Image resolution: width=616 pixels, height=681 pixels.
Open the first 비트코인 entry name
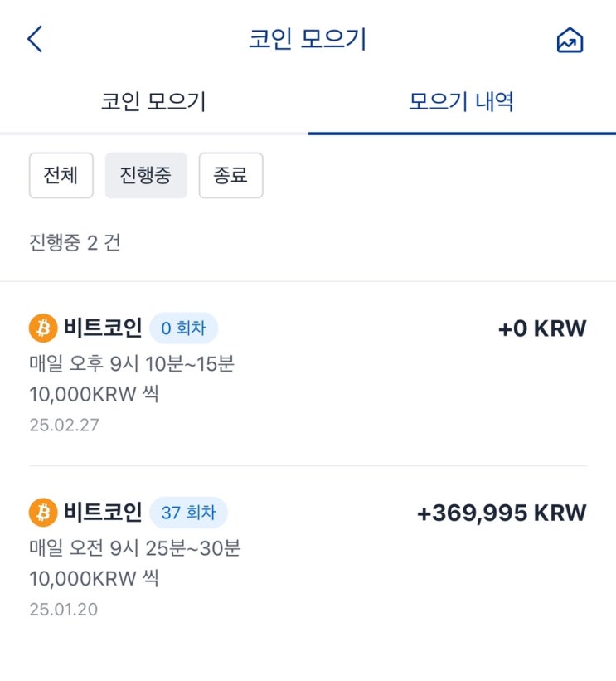pyautogui.click(x=103, y=328)
